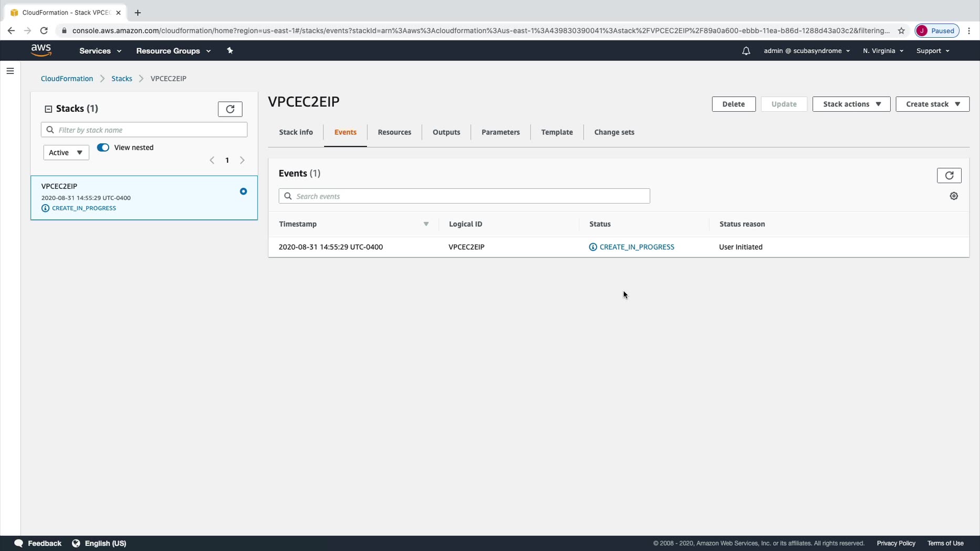The width and height of the screenshot is (980, 551).
Task: Toggle the View nested switch
Action: coord(103,147)
